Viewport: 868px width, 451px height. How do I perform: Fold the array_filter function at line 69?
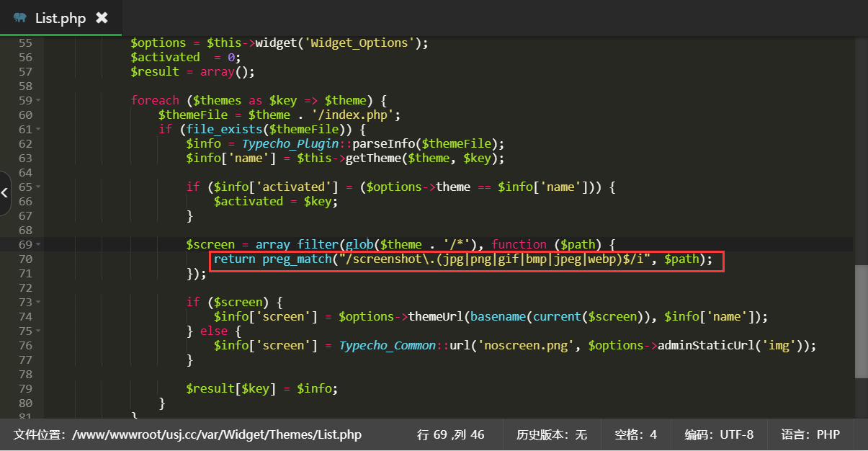[38, 245]
